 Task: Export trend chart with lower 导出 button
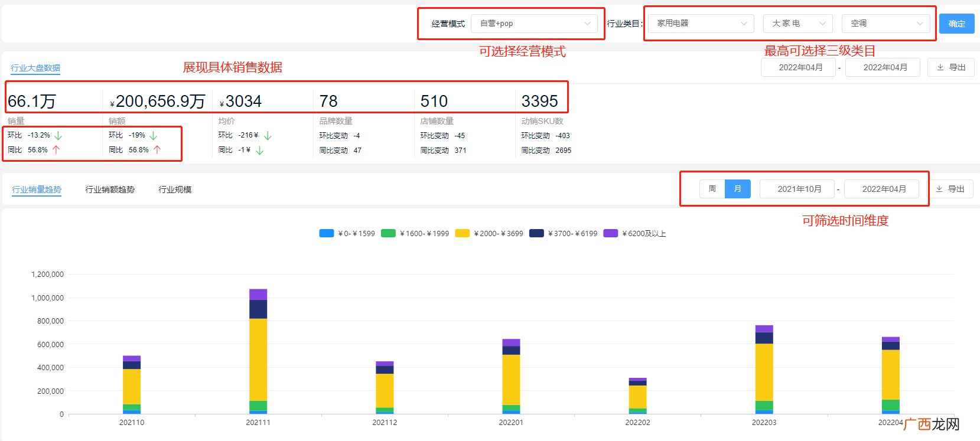[x=950, y=189]
